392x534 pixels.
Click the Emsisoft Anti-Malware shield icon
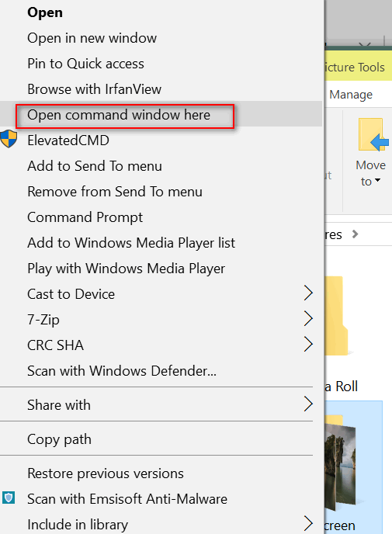click(9, 498)
